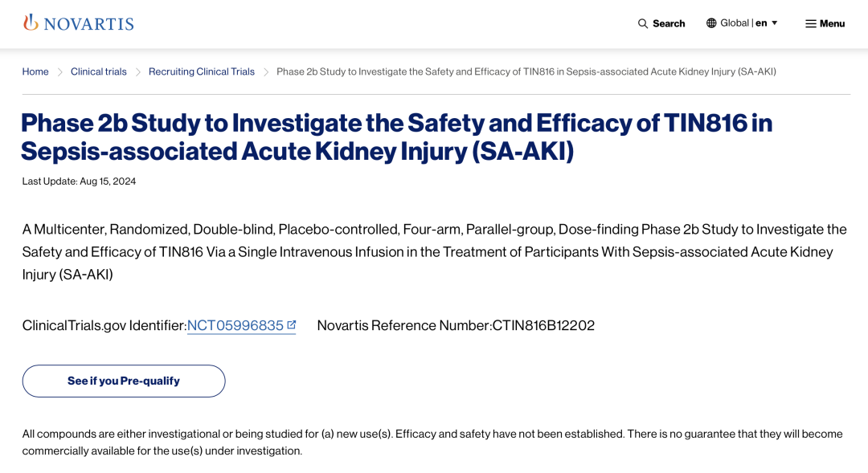Go to Home breadcrumb link

[35, 71]
